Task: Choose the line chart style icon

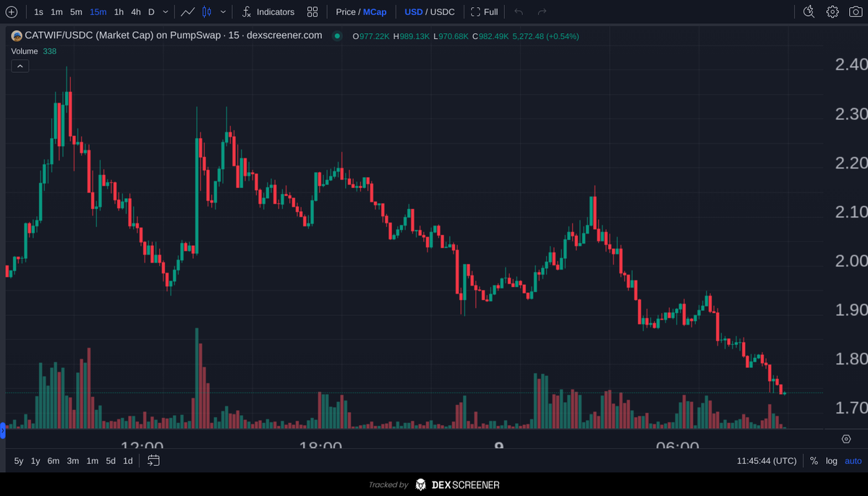Action: (x=187, y=12)
